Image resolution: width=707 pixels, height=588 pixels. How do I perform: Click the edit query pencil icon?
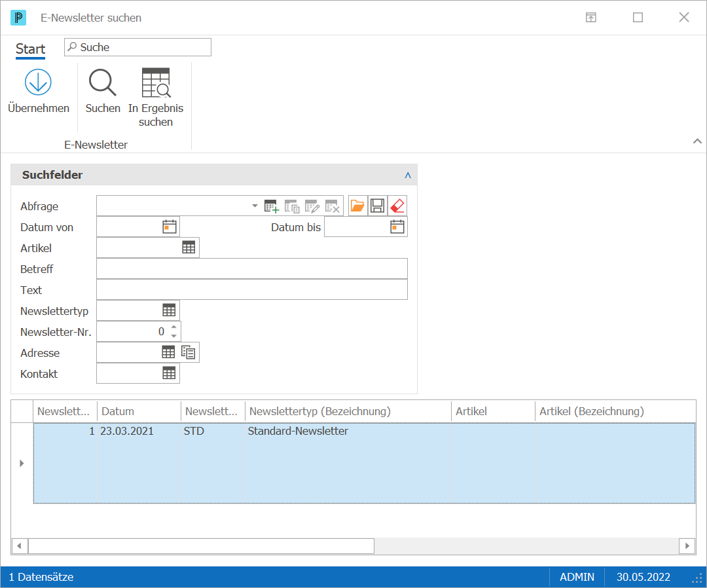(x=312, y=206)
